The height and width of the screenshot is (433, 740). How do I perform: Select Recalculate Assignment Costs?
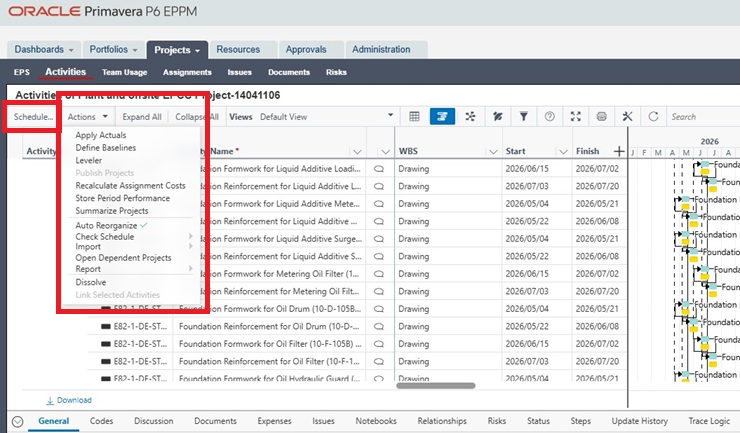click(130, 186)
